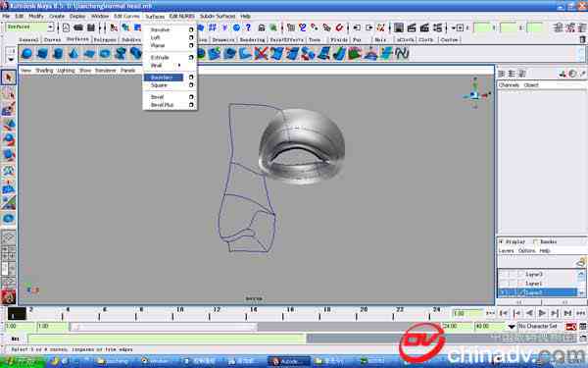Select the Display radio button in layer editor
588x368 pixels.
coord(501,241)
